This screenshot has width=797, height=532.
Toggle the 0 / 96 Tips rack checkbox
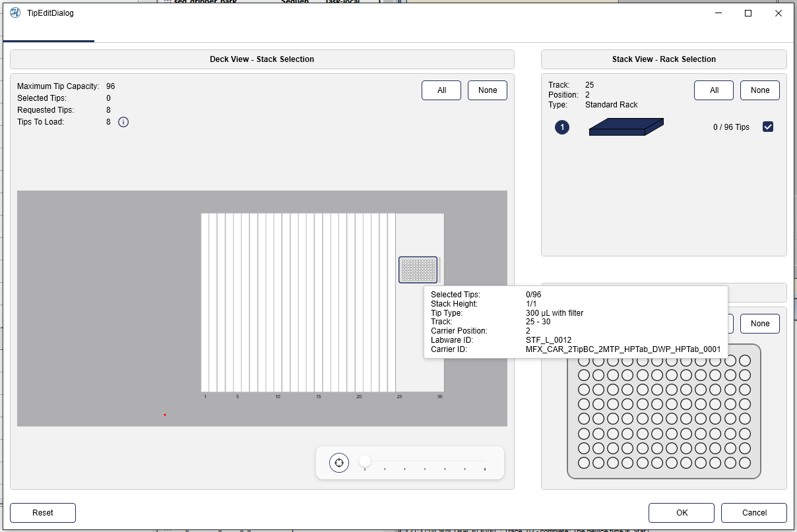point(768,127)
